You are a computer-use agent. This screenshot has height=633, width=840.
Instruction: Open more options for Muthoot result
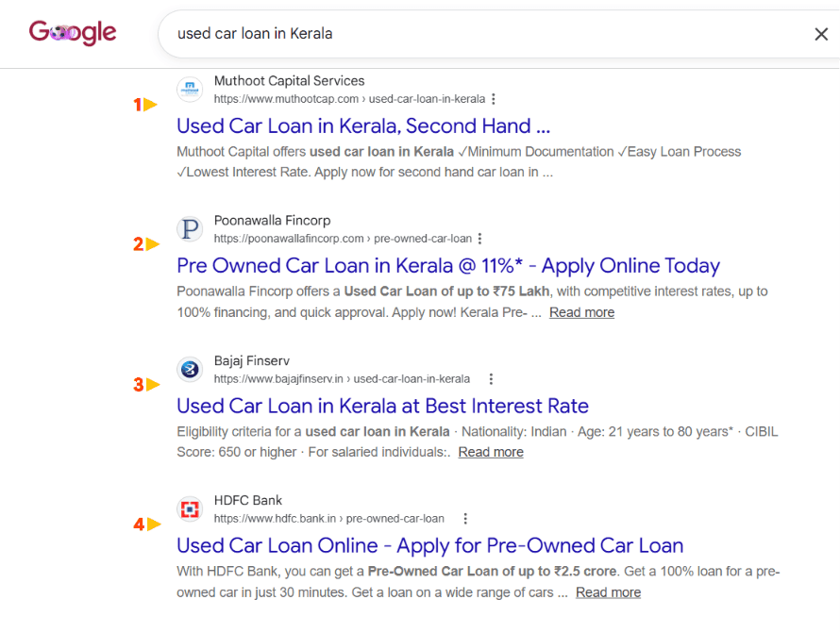494,99
